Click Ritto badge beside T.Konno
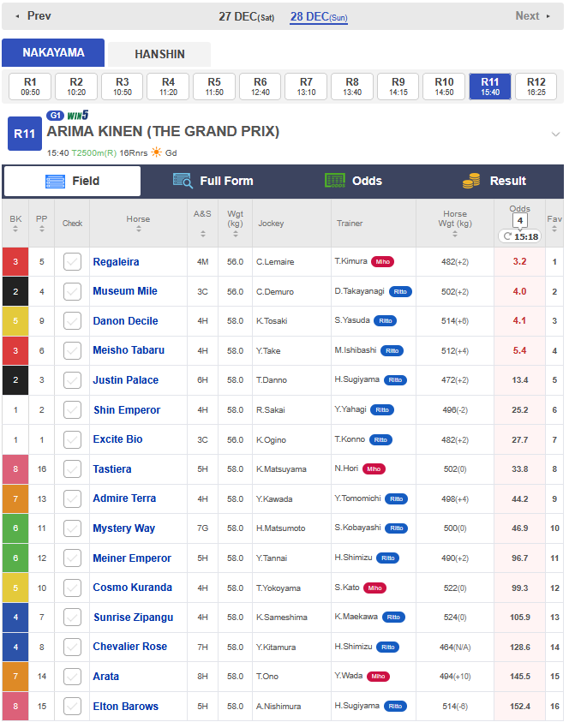This screenshot has width=569, height=728. 380,439
